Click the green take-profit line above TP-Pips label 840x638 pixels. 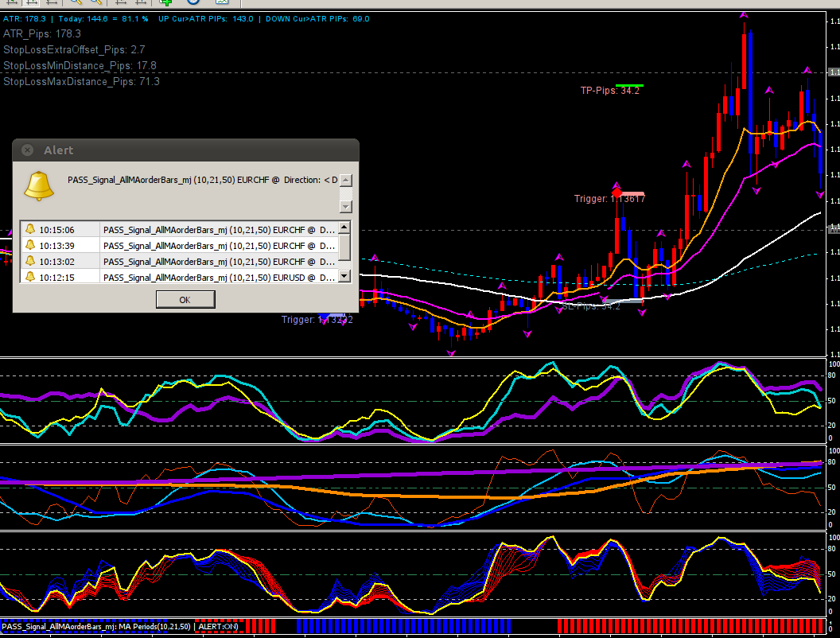[629, 85]
